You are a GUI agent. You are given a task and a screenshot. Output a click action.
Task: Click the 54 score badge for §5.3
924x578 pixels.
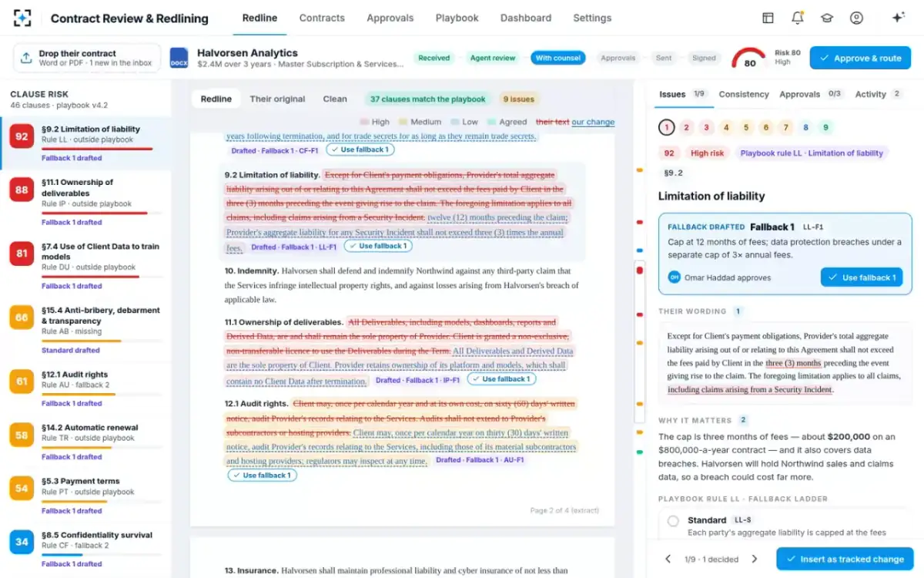22,489
